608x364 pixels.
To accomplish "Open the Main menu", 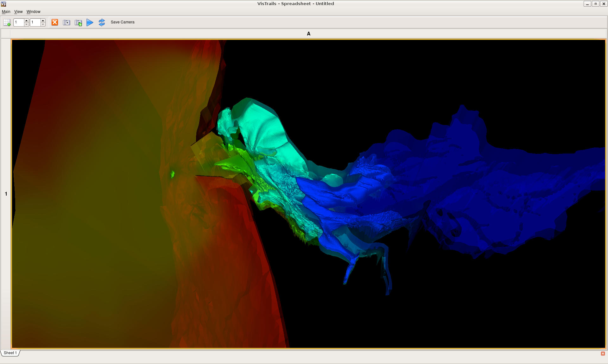I will [6, 12].
